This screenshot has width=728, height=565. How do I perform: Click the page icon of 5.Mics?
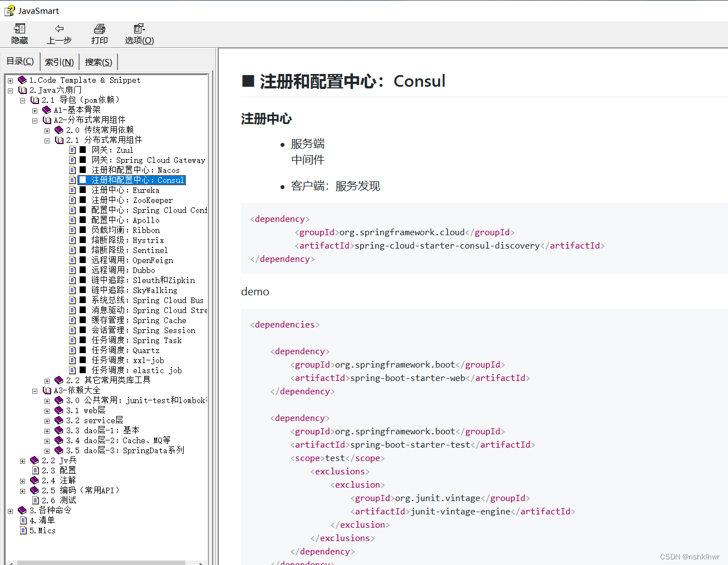pos(23,531)
